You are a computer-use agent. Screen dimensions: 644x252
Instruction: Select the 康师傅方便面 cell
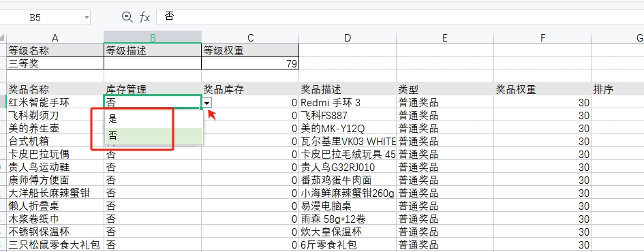pos(55,180)
